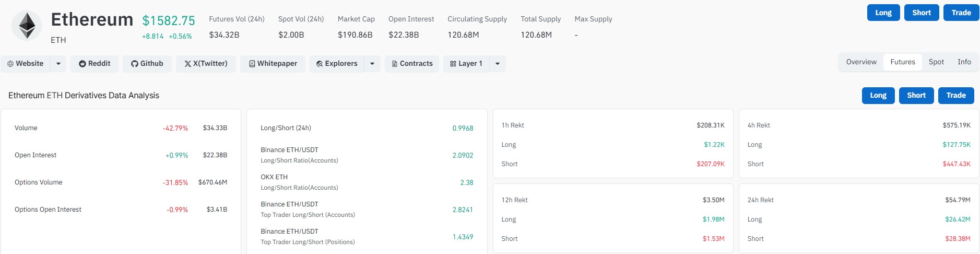
Task: Click the Market Cap value $190.86B
Action: [x=355, y=35]
